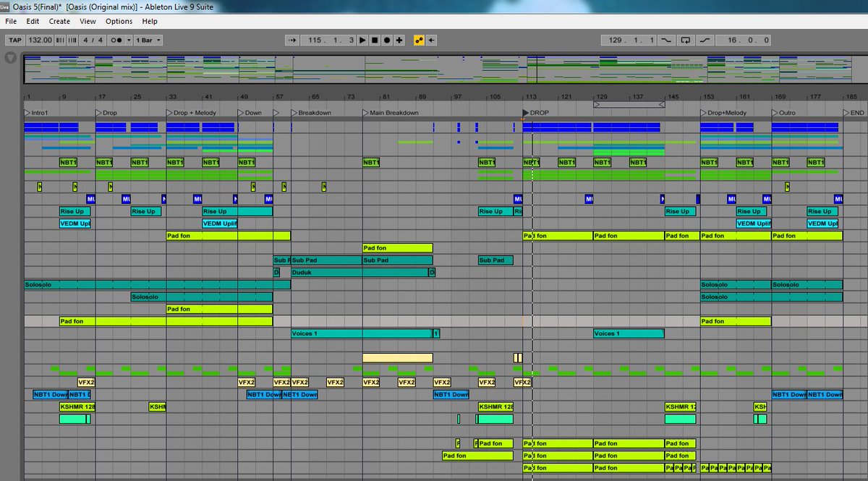Screen dimensions: 868x481
Task: Toggle the Follow playback button
Action: pos(293,41)
